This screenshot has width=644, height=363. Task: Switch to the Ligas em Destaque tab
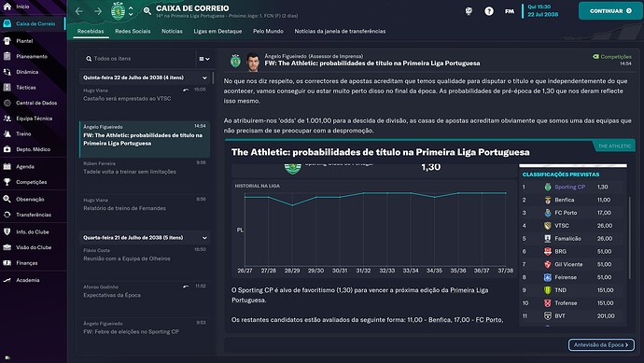pos(217,31)
